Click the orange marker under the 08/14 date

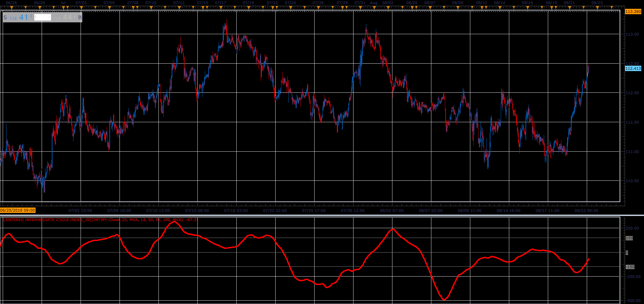(500, 8)
